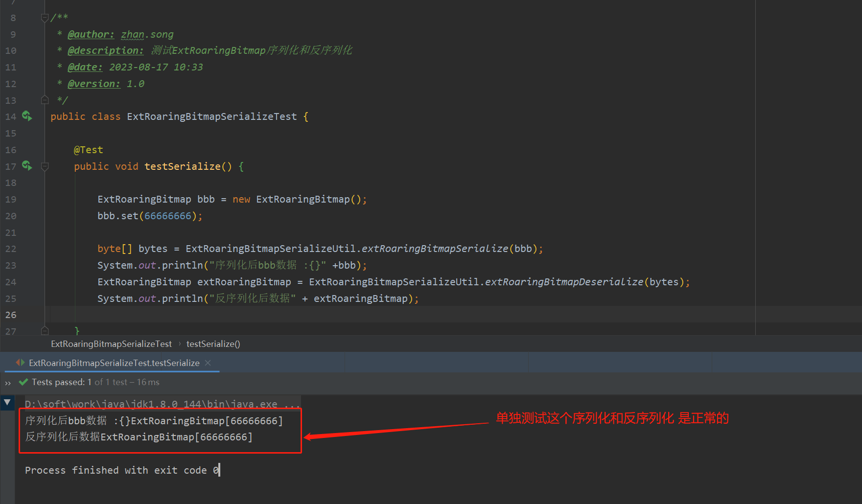Close the testSerialize run tab

(x=208, y=363)
